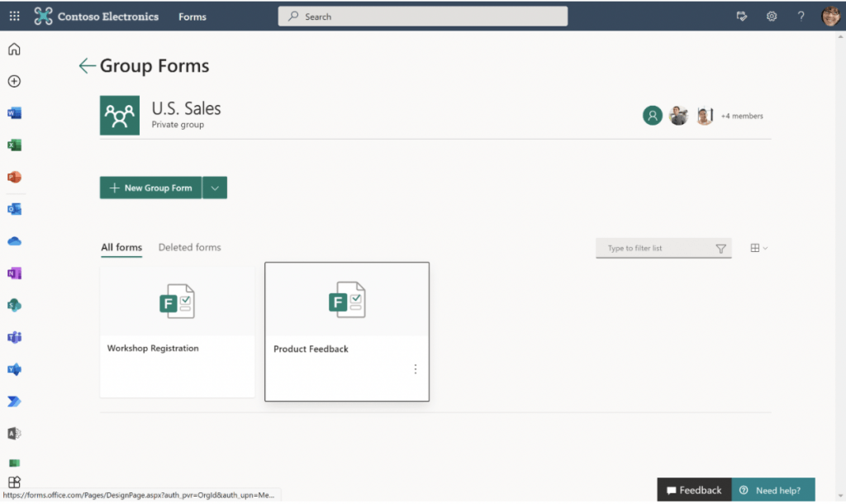Open Power Automate from the sidebar
Image resolution: width=846 pixels, height=504 pixels.
(15, 401)
